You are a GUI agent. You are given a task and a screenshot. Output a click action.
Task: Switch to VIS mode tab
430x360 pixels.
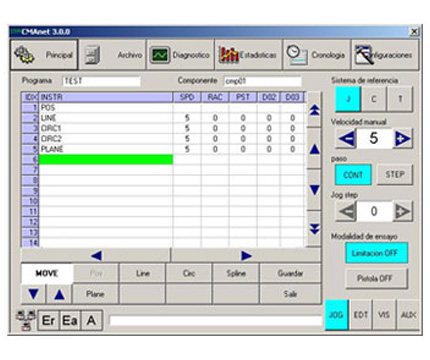coord(384,315)
